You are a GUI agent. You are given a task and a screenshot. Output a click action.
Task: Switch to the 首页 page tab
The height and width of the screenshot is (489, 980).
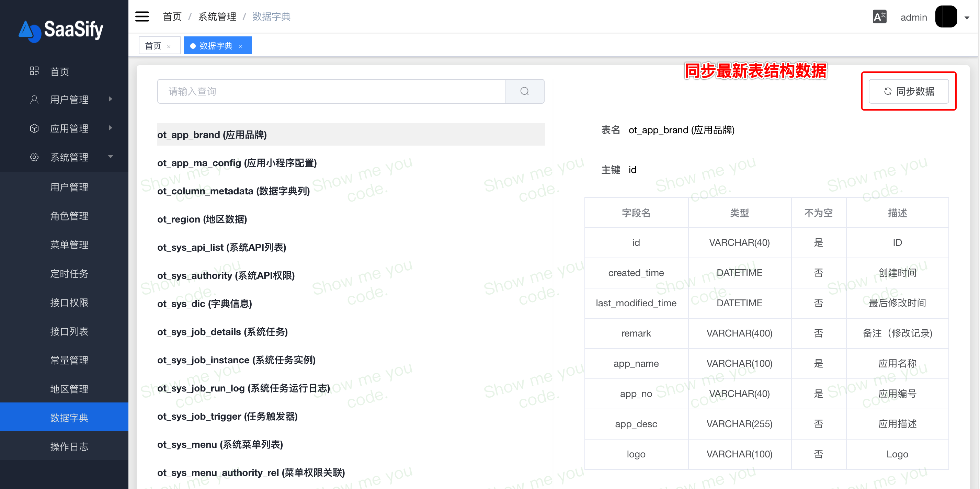(153, 46)
